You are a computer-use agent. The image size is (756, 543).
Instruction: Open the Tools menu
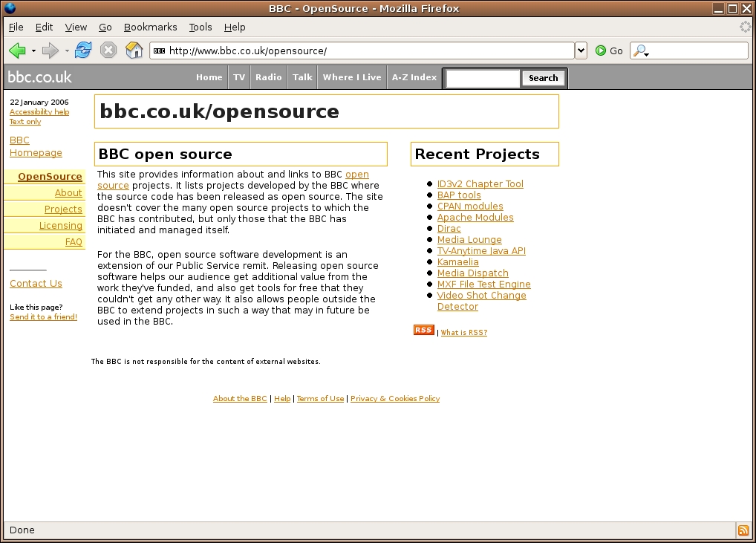[200, 27]
